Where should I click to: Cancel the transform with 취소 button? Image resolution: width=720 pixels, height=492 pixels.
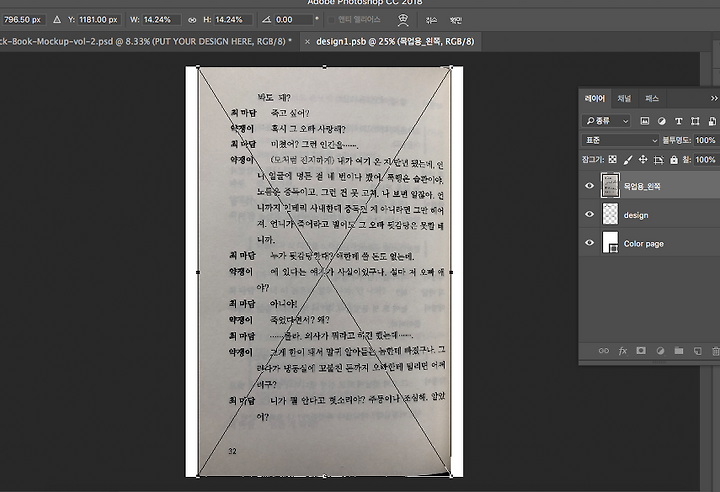point(431,20)
